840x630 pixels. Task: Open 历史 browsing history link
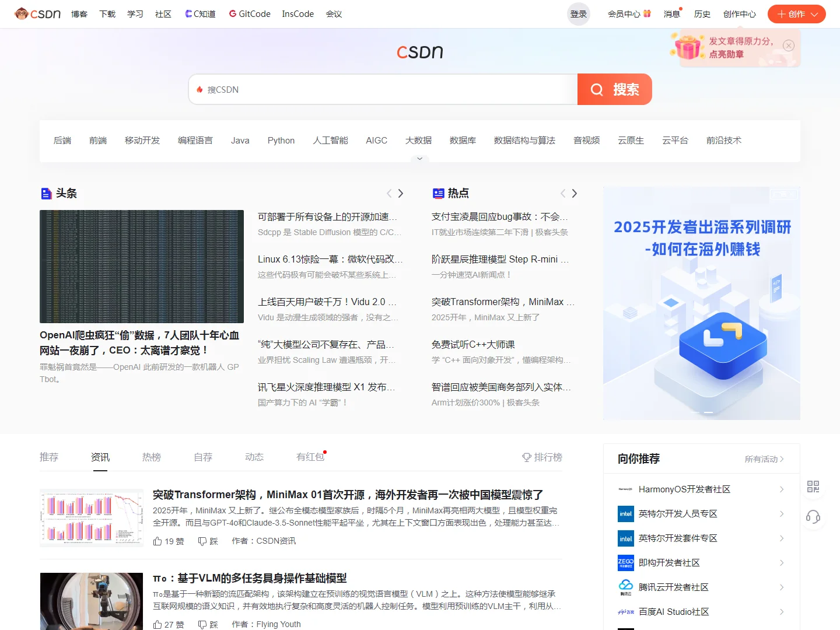tap(702, 14)
